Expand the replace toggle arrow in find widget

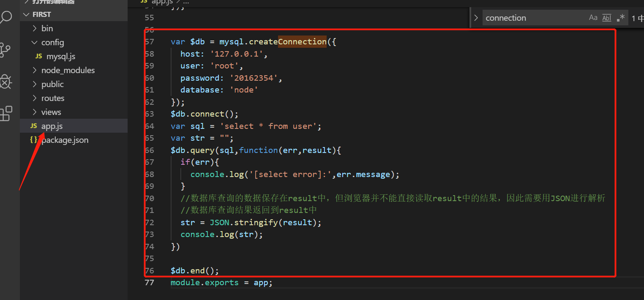(x=476, y=18)
